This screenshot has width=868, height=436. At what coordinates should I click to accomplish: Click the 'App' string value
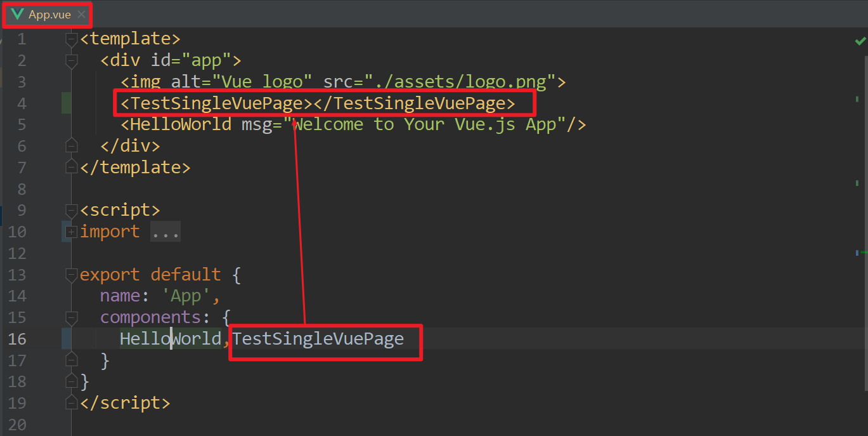[x=186, y=296]
